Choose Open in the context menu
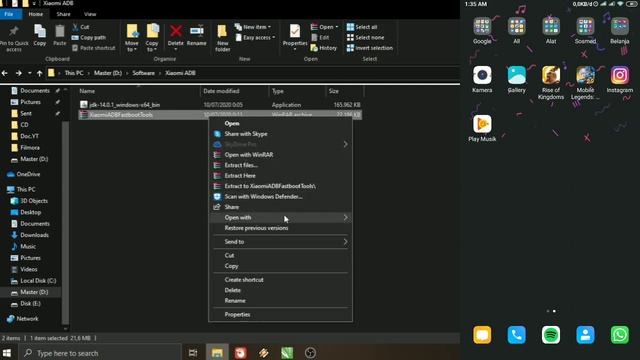 pos(280,123)
